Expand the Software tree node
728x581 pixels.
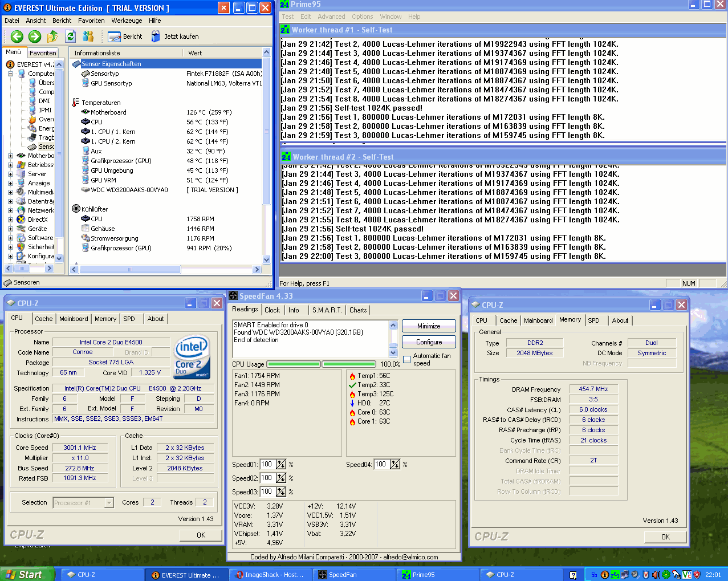(x=10, y=238)
